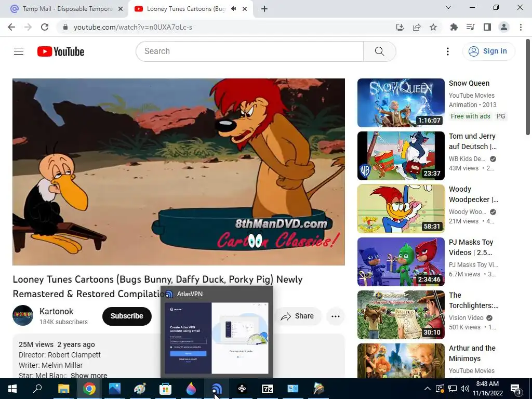Screen dimensions: 532x399
Task: Open notification center in taskbar
Action: point(515,389)
